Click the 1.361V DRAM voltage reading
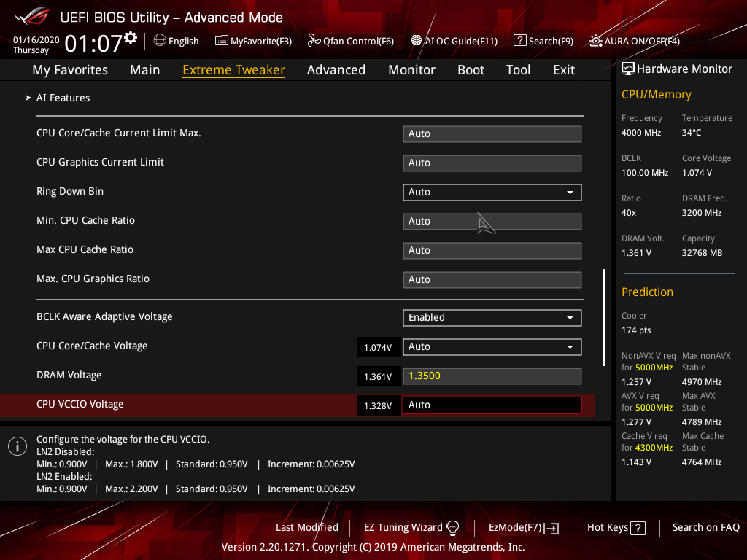 379,377
